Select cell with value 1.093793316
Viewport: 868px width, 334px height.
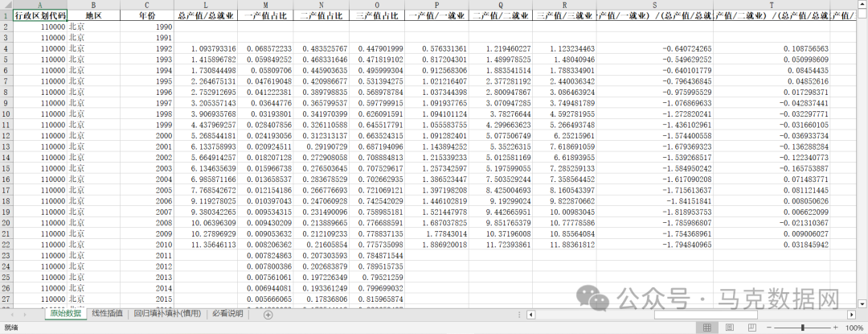206,49
